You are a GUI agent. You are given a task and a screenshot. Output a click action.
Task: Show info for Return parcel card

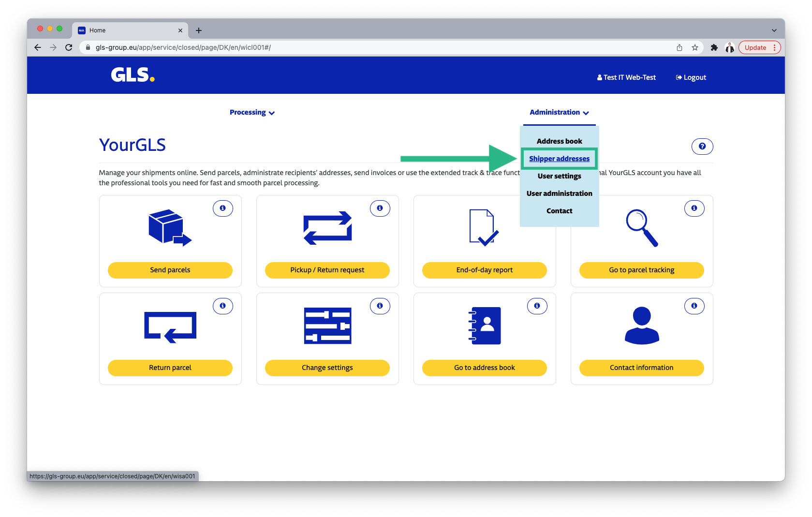(x=223, y=306)
